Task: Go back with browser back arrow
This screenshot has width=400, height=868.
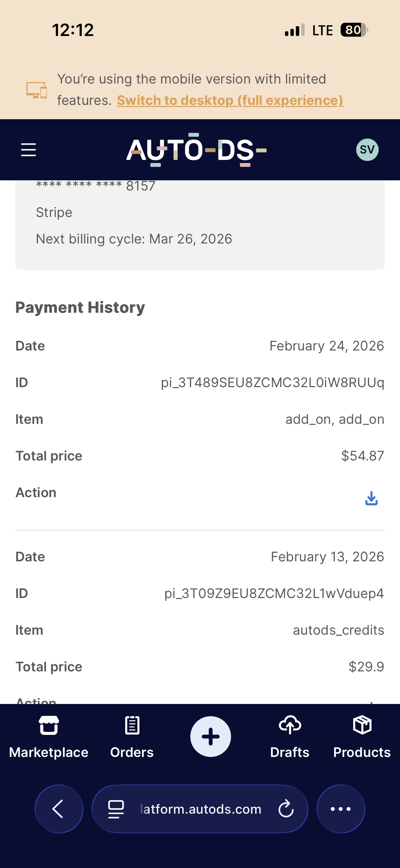Action: [59, 809]
